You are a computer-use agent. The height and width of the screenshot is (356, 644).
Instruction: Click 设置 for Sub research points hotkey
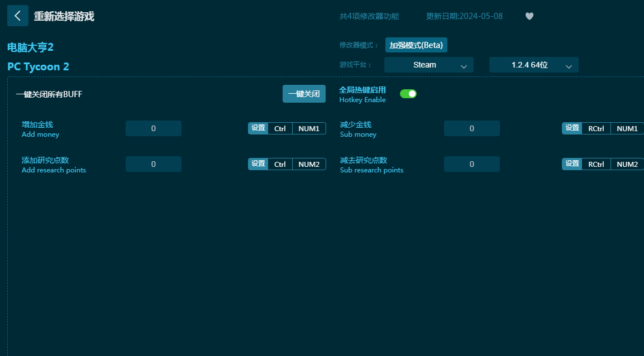pyautogui.click(x=572, y=164)
